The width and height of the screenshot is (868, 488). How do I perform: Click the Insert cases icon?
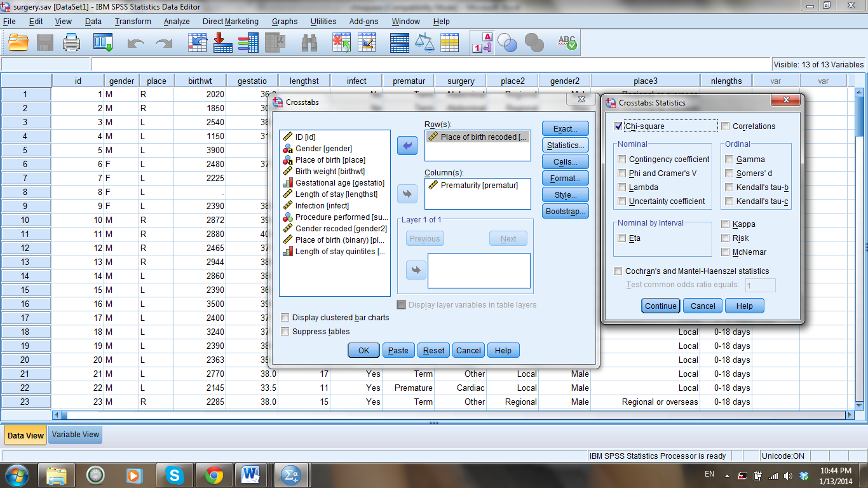point(342,43)
